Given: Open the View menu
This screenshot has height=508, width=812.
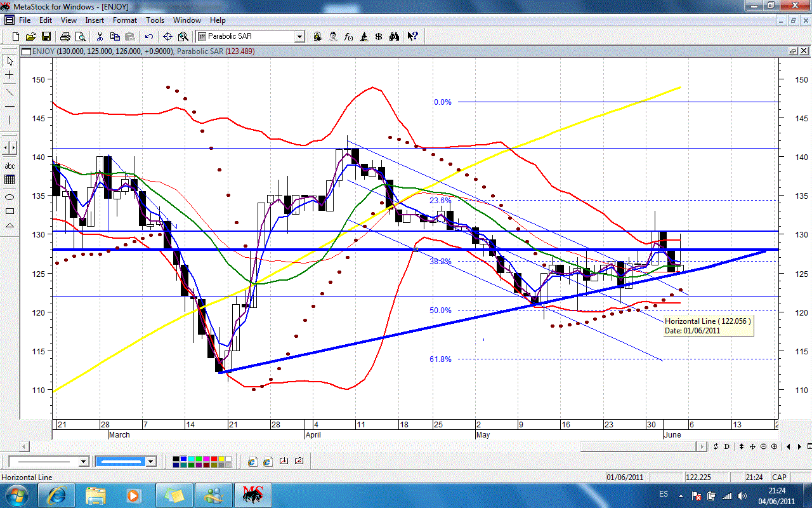Looking at the screenshot, I should 69,20.
